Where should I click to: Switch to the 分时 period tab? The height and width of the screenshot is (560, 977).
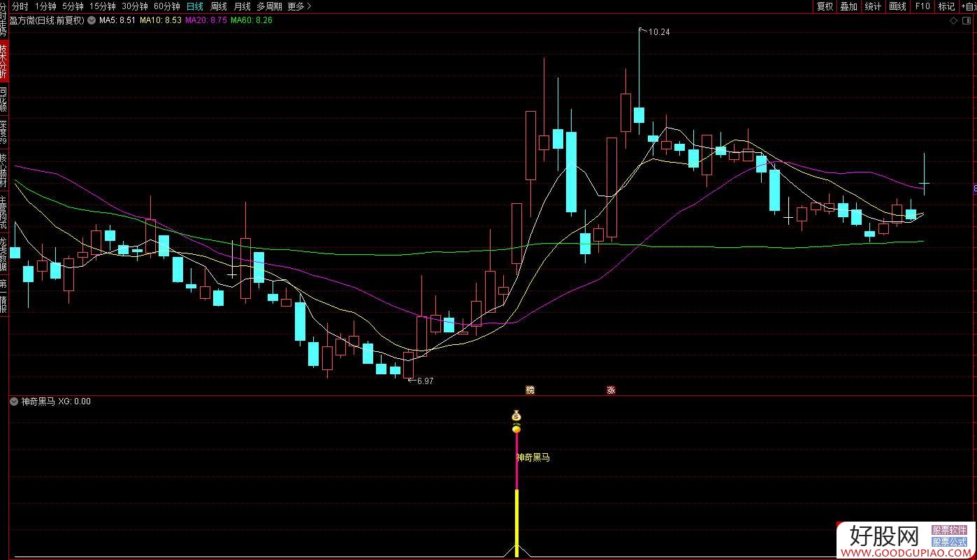click(x=20, y=6)
